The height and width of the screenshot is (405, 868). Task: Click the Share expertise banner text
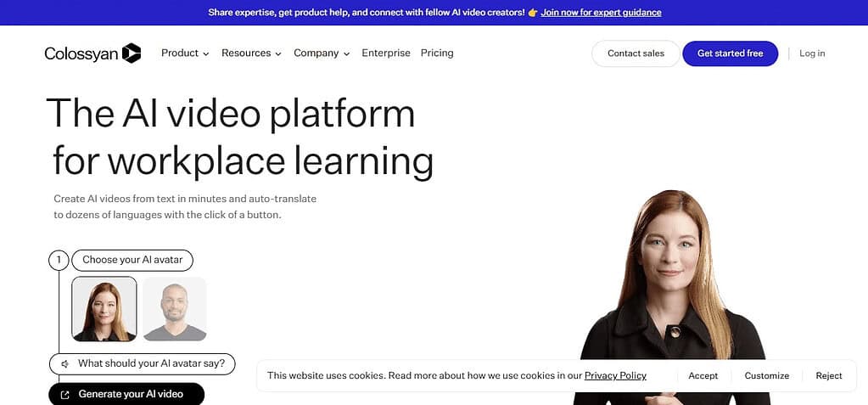pyautogui.click(x=367, y=12)
